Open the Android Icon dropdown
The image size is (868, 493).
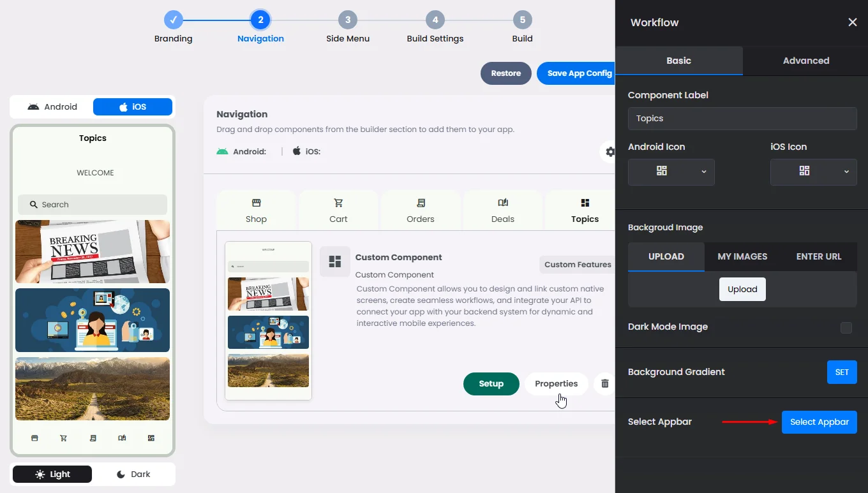point(671,172)
